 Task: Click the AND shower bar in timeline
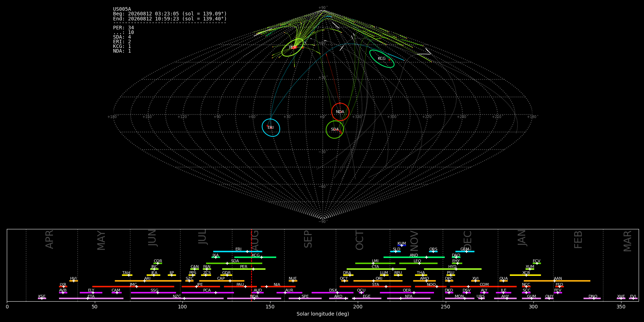pos(414,257)
